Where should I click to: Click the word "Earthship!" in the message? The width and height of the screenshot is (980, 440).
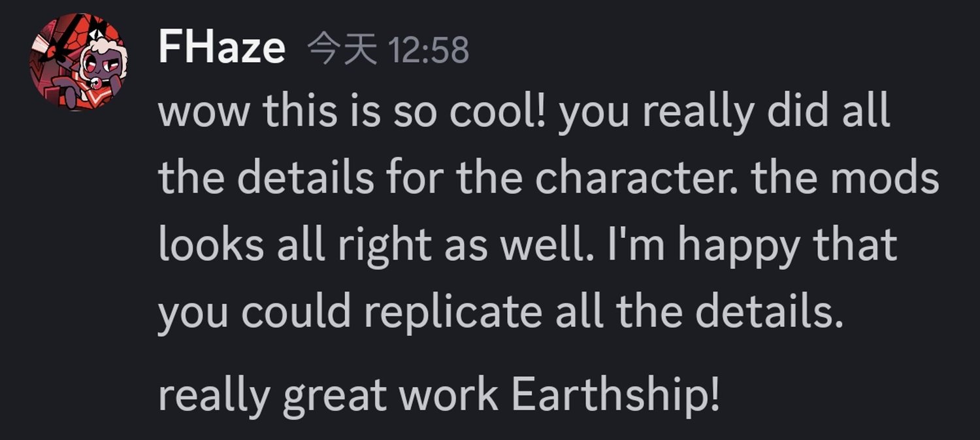[616, 394]
